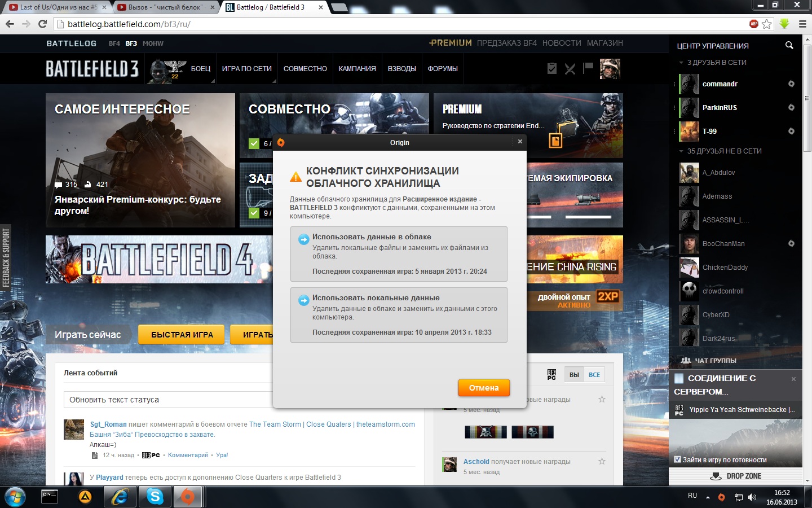
Task: Open Sgt_Roman profile link
Action: (x=108, y=424)
